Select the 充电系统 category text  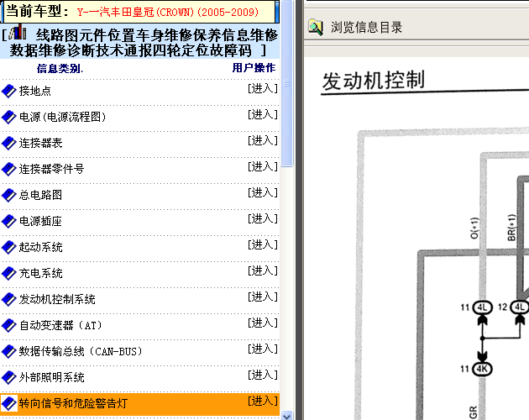click(x=40, y=273)
